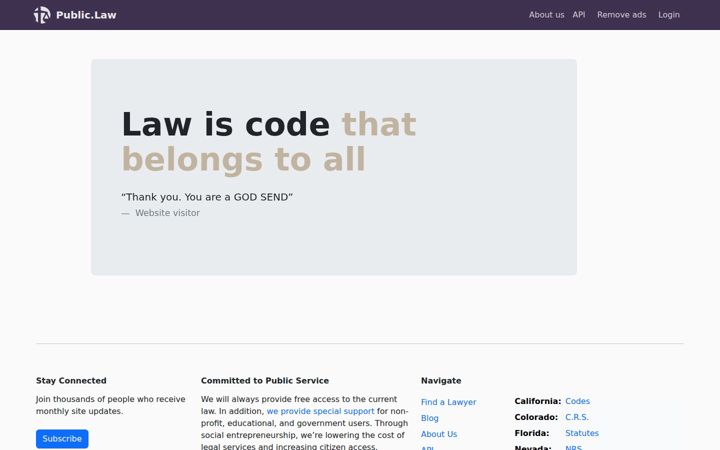Follow the 'we provide special support' link
The image size is (720, 450).
(320, 411)
